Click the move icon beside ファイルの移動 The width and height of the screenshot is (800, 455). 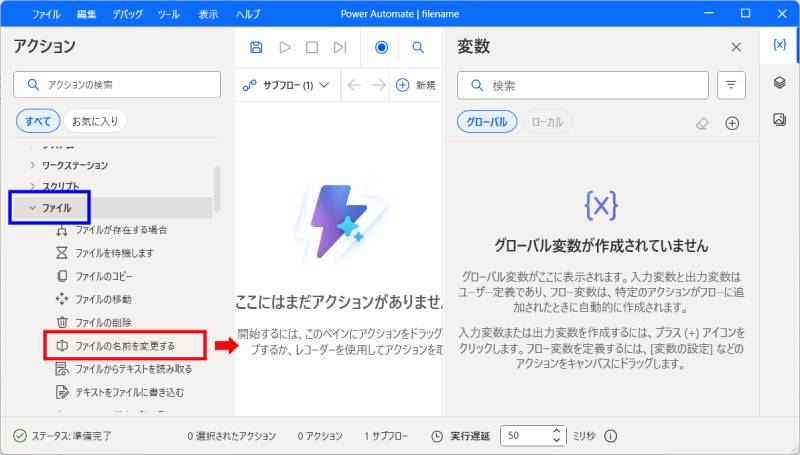pos(62,299)
